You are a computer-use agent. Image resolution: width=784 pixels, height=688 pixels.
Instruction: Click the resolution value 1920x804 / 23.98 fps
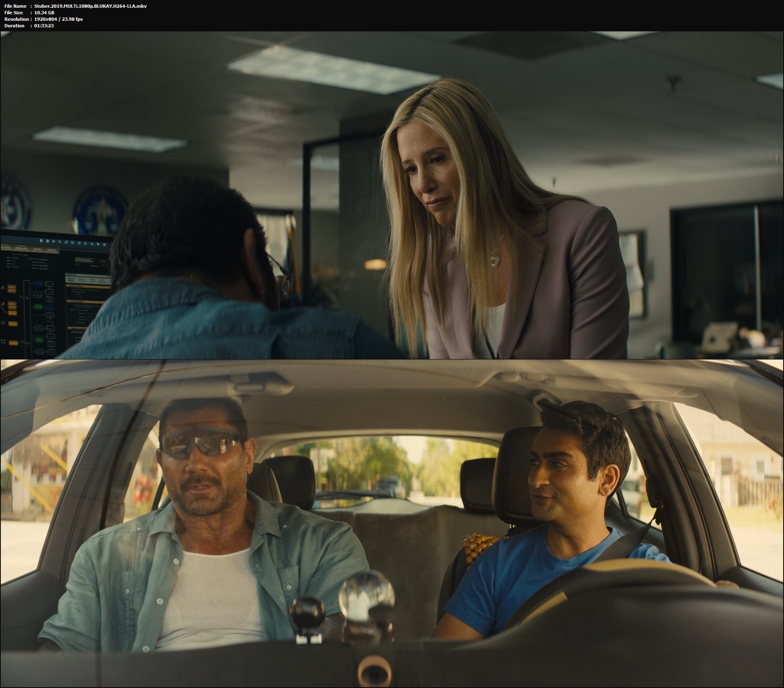58,19
